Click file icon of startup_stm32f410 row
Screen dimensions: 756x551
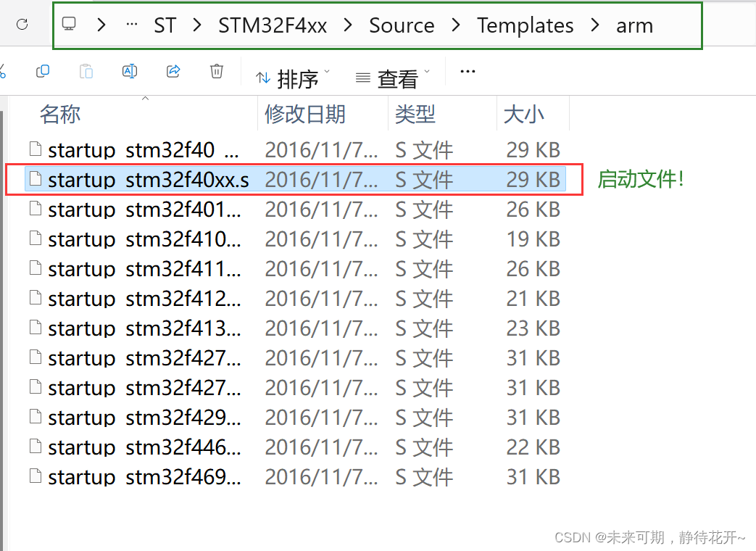pyautogui.click(x=36, y=239)
